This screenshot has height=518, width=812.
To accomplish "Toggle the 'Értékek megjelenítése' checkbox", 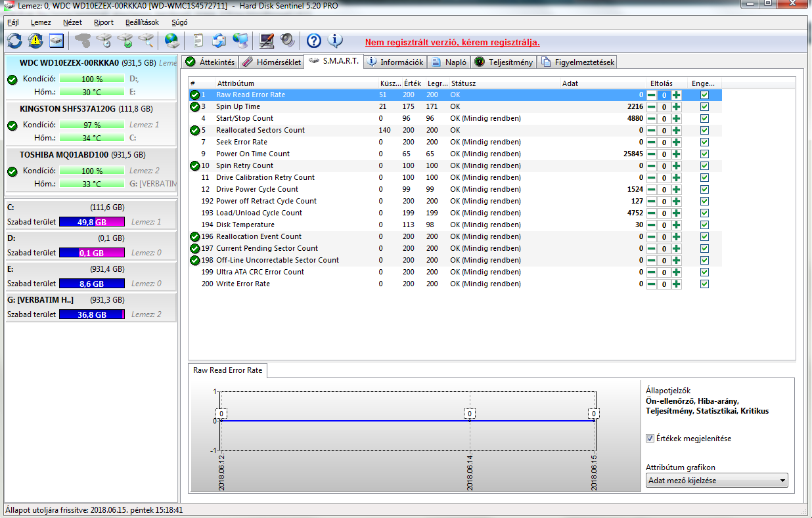I will click(x=650, y=439).
